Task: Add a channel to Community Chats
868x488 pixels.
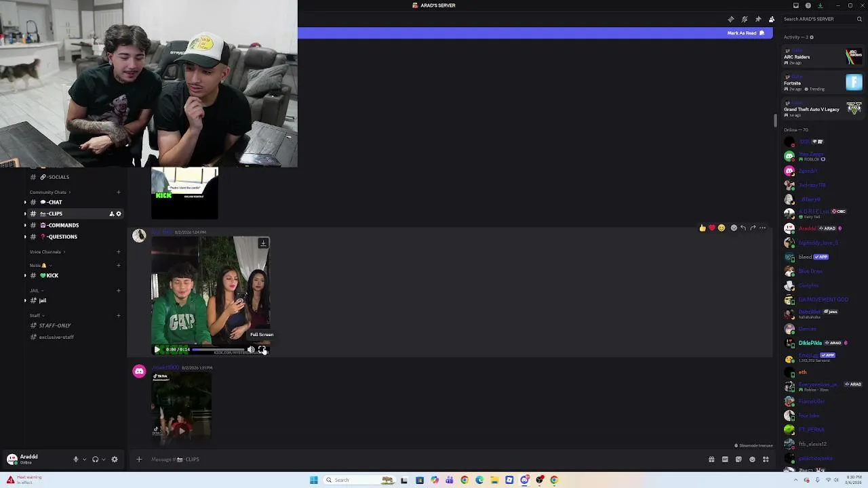Action: [x=119, y=192]
